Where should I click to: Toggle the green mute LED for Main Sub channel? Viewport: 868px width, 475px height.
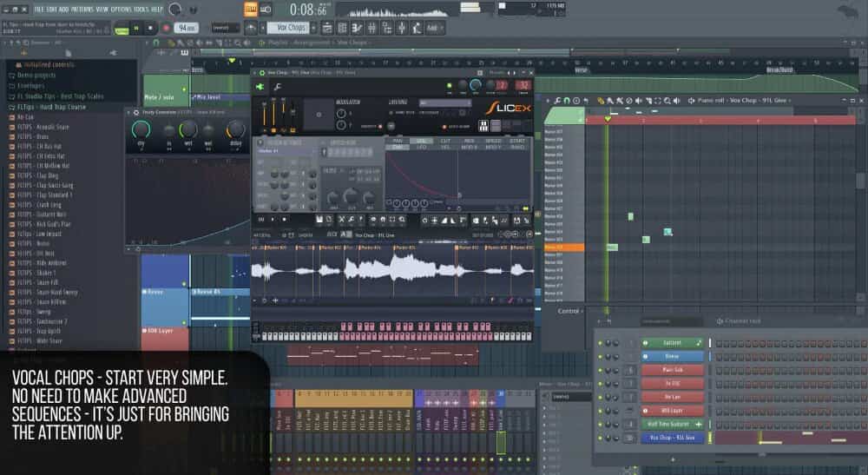coord(598,370)
